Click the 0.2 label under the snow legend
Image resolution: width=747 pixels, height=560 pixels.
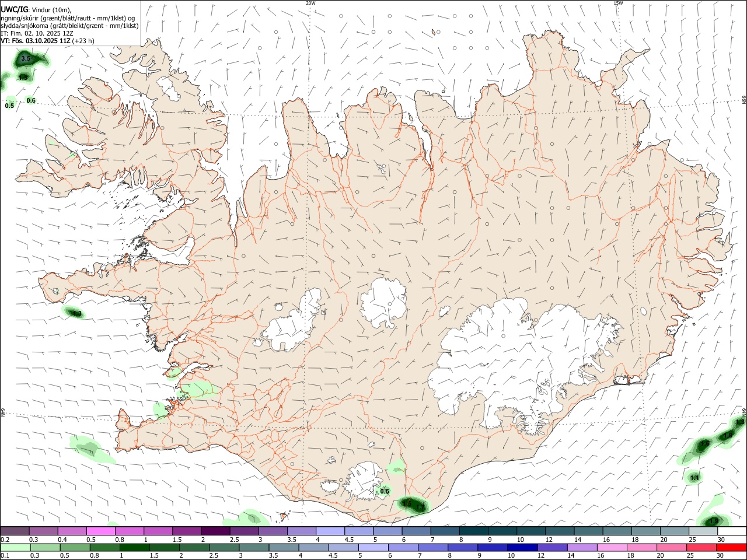[5, 540]
